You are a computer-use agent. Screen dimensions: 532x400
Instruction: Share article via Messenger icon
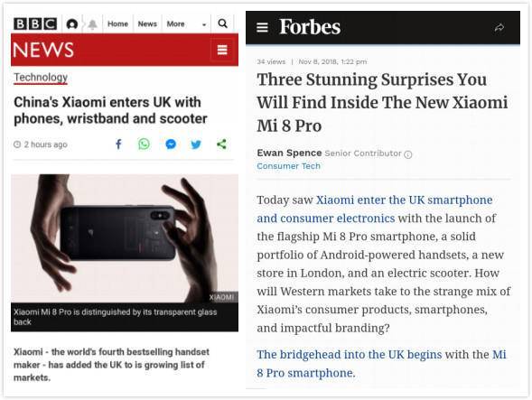tap(171, 144)
